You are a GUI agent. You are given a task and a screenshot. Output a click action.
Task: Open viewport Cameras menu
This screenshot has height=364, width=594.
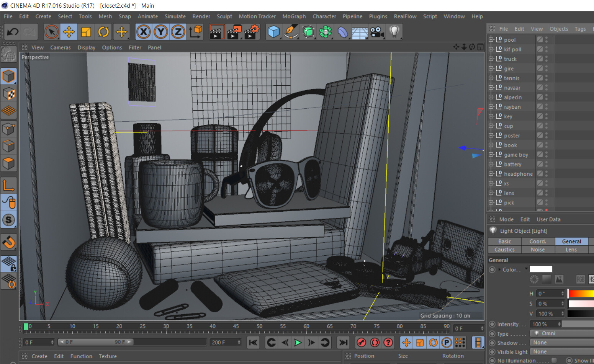point(61,47)
